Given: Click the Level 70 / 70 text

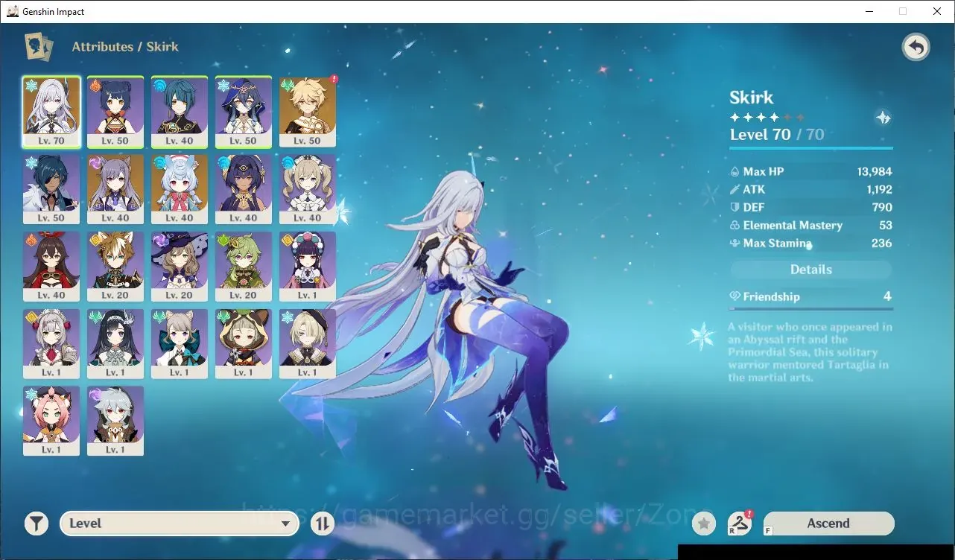Looking at the screenshot, I should click(x=777, y=135).
